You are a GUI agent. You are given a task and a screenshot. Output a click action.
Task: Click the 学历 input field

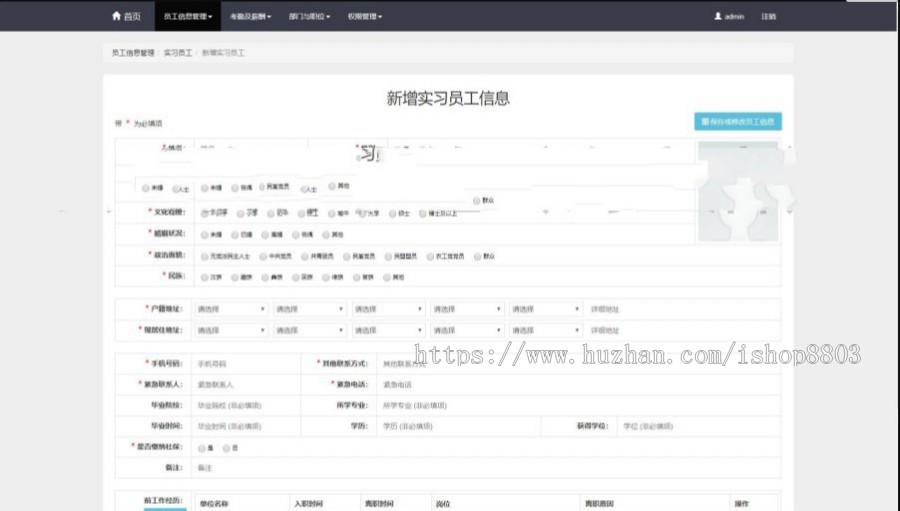458,426
